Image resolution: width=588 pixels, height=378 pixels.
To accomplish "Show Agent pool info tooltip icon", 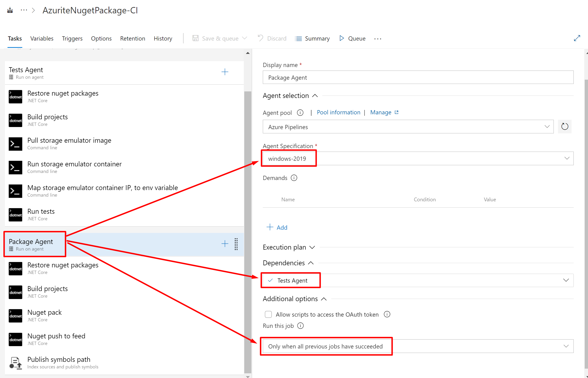I will tap(300, 113).
